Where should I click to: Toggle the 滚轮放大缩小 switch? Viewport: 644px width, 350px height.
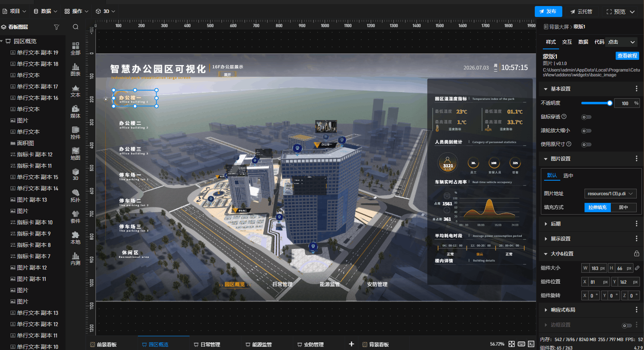pos(586,131)
